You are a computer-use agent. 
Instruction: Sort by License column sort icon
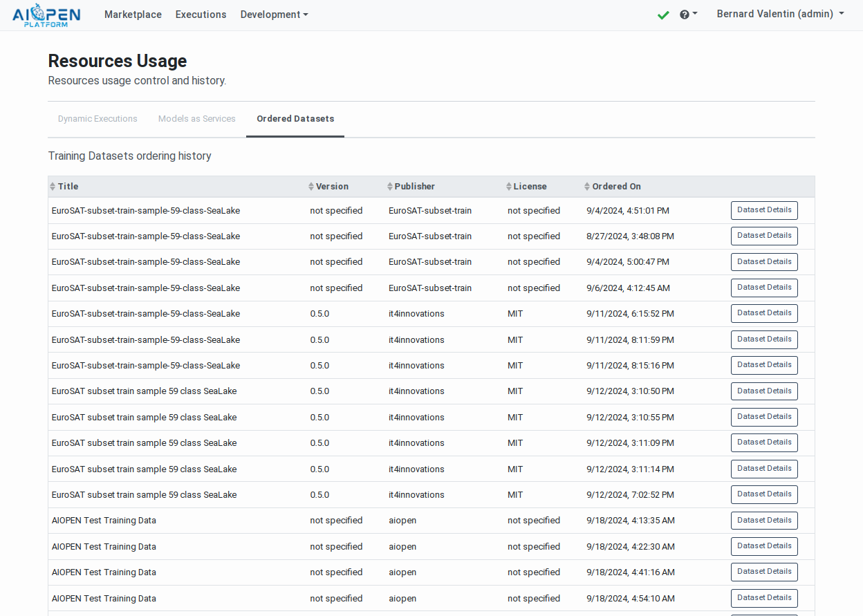point(509,187)
